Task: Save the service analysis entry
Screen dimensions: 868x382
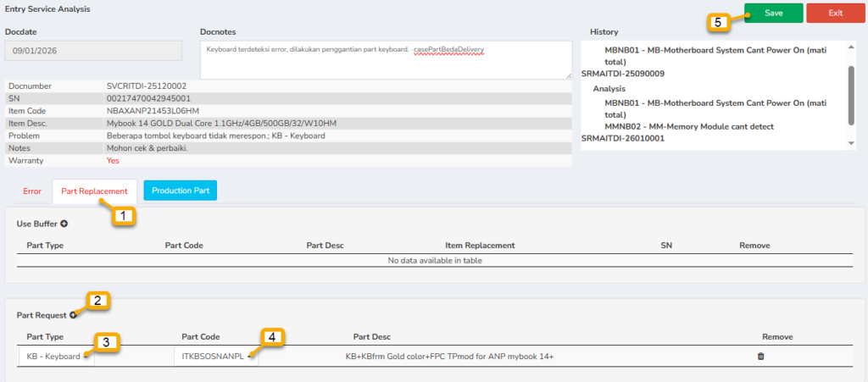Action: 773,13
